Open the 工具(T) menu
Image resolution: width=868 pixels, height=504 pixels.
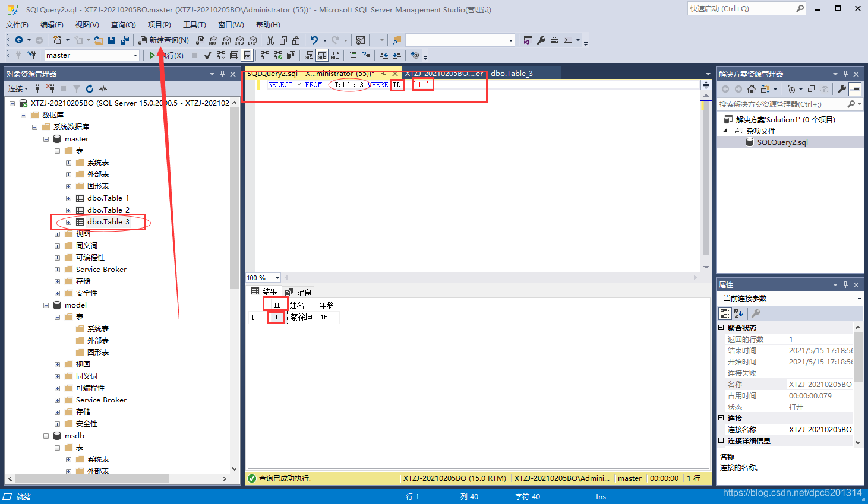coord(195,24)
